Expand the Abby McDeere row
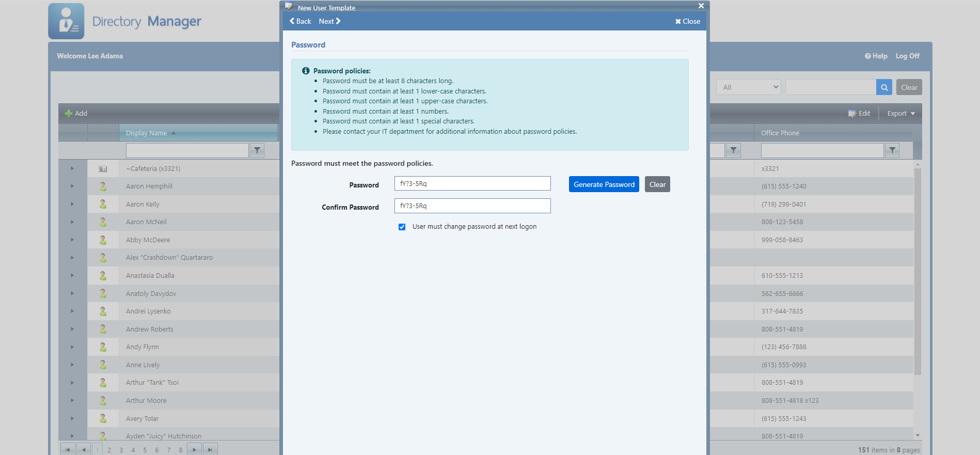Image resolution: width=980 pixels, height=455 pixels. coord(72,240)
